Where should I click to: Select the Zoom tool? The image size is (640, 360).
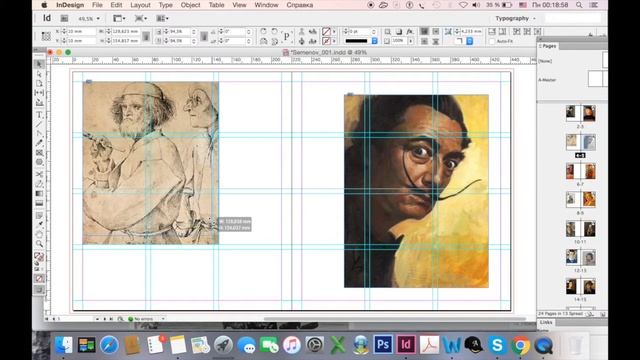[39, 244]
